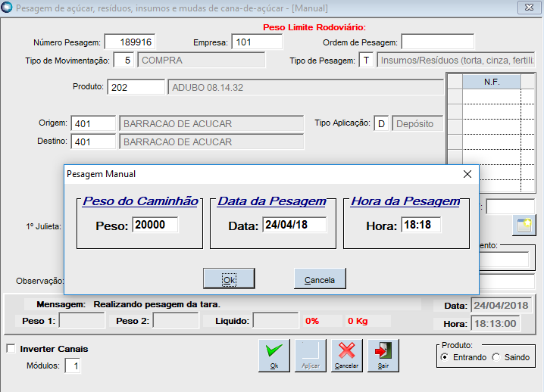This screenshot has height=392, width=544.
Task: Click the Destino BARRACAO DE ACUCAR description
Action: tap(211, 142)
